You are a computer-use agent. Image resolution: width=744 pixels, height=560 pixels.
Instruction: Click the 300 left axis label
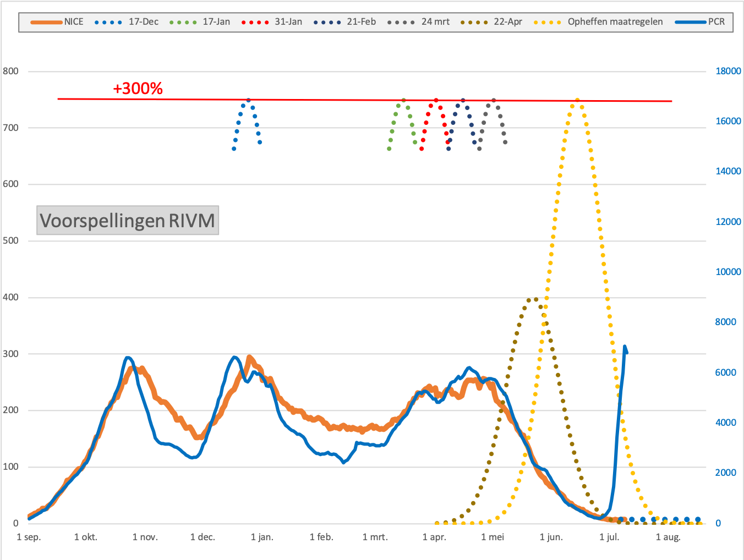(10, 354)
